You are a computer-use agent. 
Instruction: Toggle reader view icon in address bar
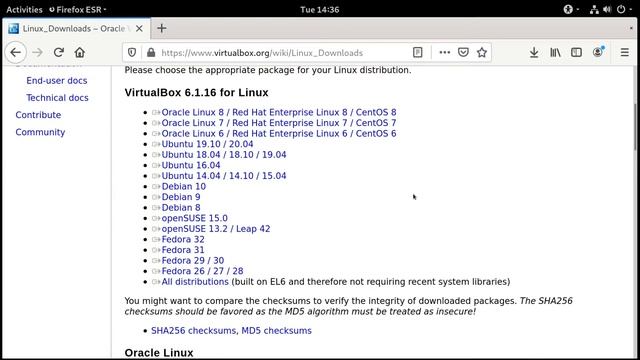pyautogui.click(x=418, y=52)
